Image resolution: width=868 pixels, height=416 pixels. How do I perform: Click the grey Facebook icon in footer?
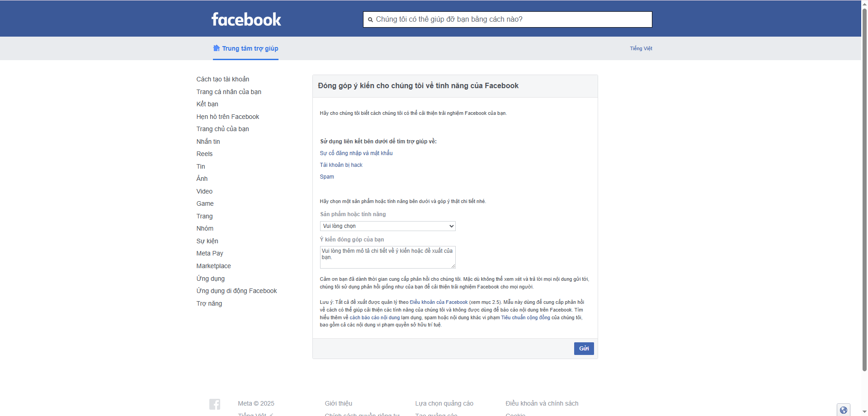point(215,404)
